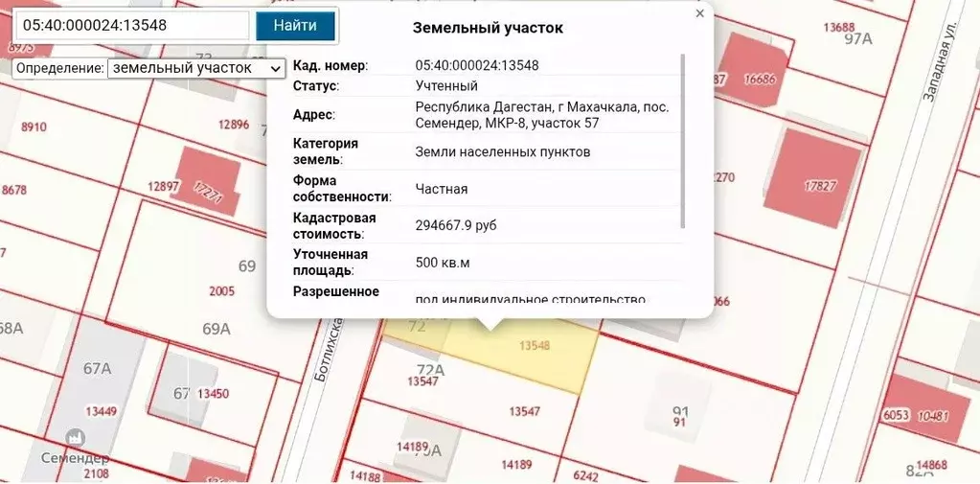Click the popup's vertical scrollbar

(x=682, y=141)
